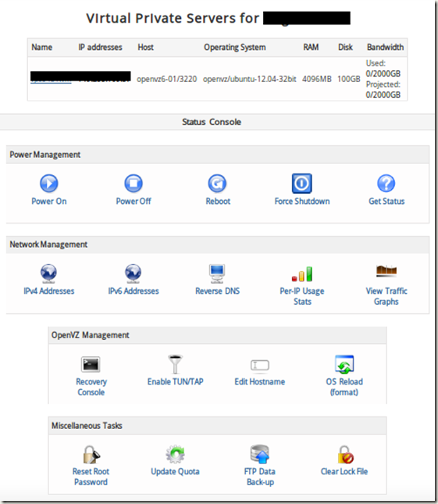Click the Get Status link text
Image resolution: width=438 pixels, height=504 pixels.
click(x=386, y=202)
